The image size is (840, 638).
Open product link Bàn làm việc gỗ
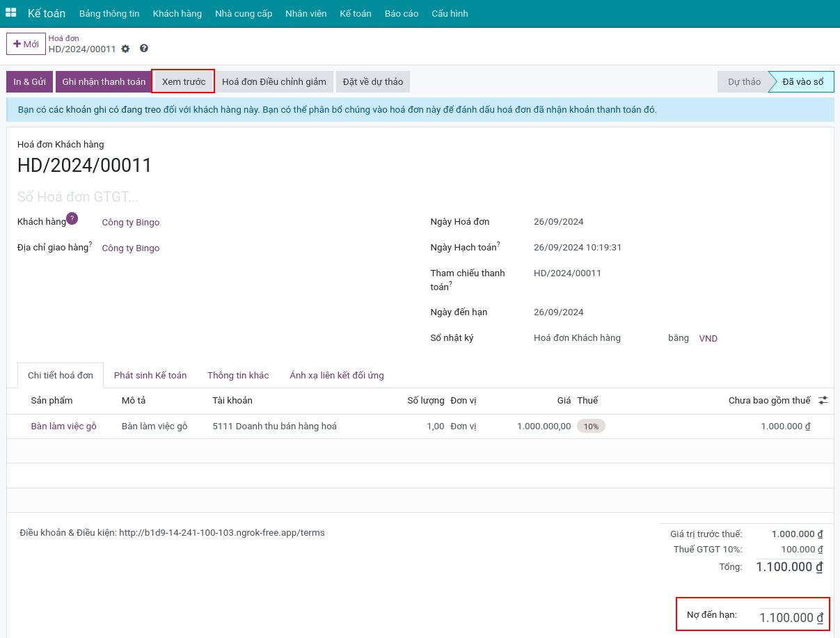pos(64,426)
